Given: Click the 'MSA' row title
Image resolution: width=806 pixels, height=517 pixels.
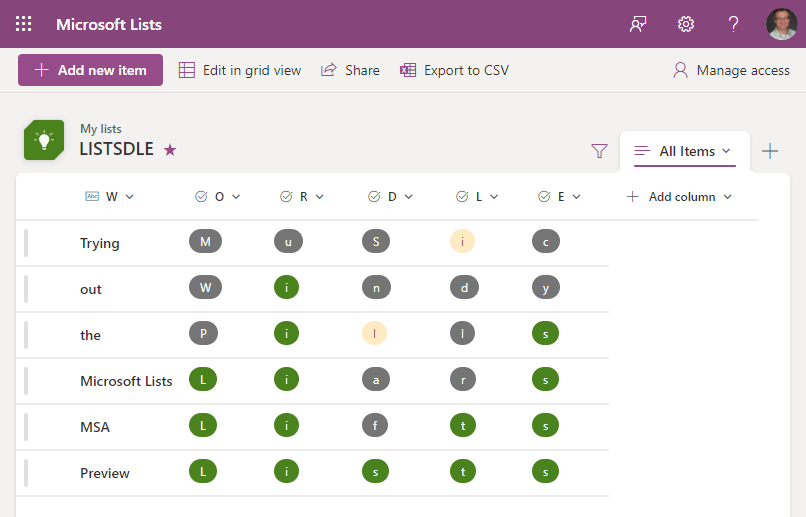Looking at the screenshot, I should tap(95, 427).
